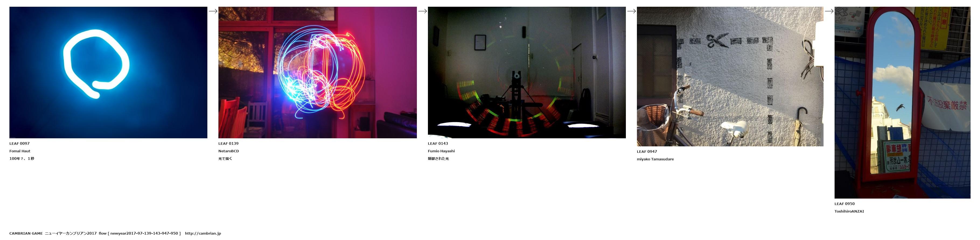This screenshot has height=240, width=980.
Task: Open the dark room spinning lights photo
Action: 526,72
